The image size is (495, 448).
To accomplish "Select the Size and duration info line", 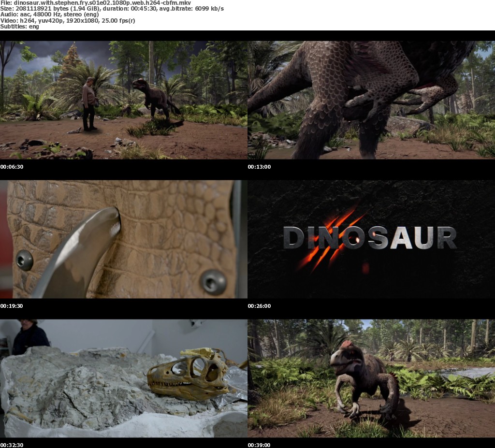I will [111, 9].
